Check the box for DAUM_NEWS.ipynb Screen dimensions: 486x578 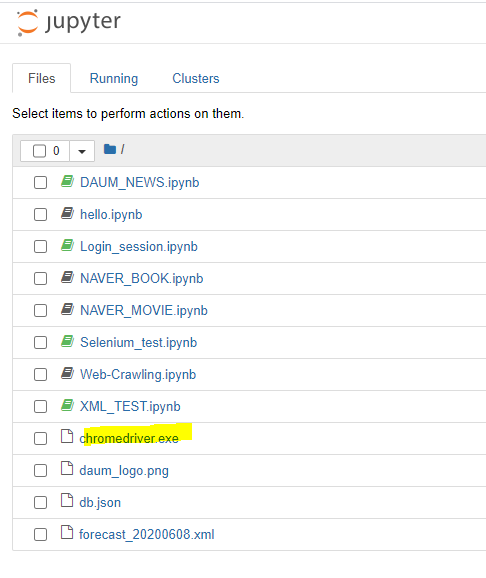[41, 182]
